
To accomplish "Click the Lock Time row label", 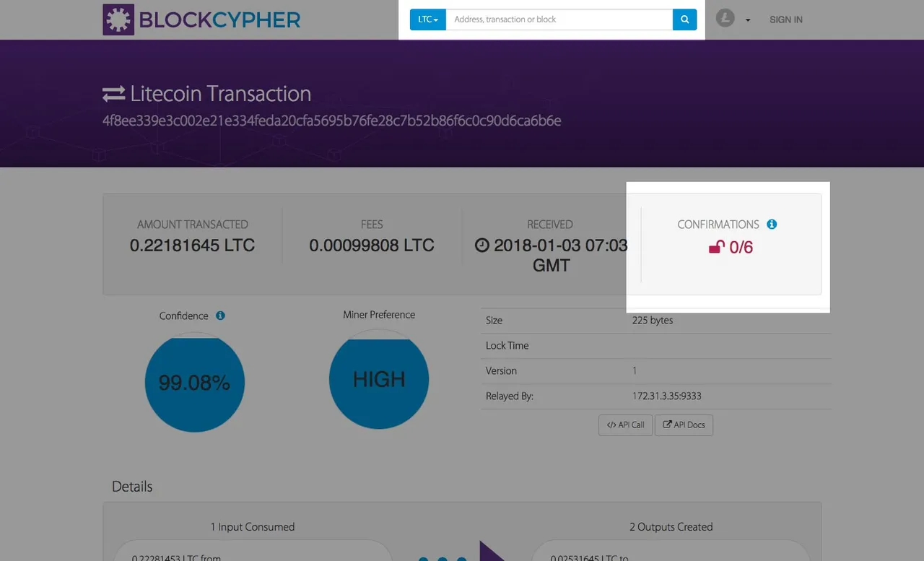I will pos(507,345).
